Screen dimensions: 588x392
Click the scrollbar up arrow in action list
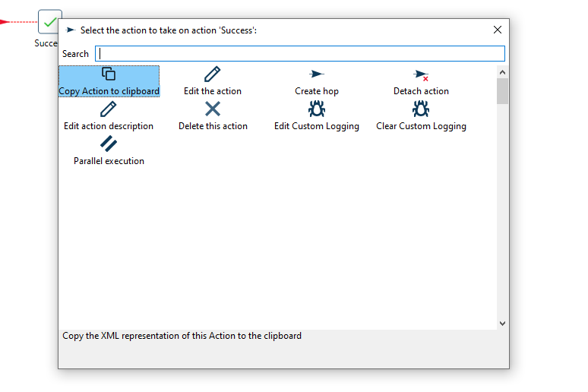click(x=502, y=72)
